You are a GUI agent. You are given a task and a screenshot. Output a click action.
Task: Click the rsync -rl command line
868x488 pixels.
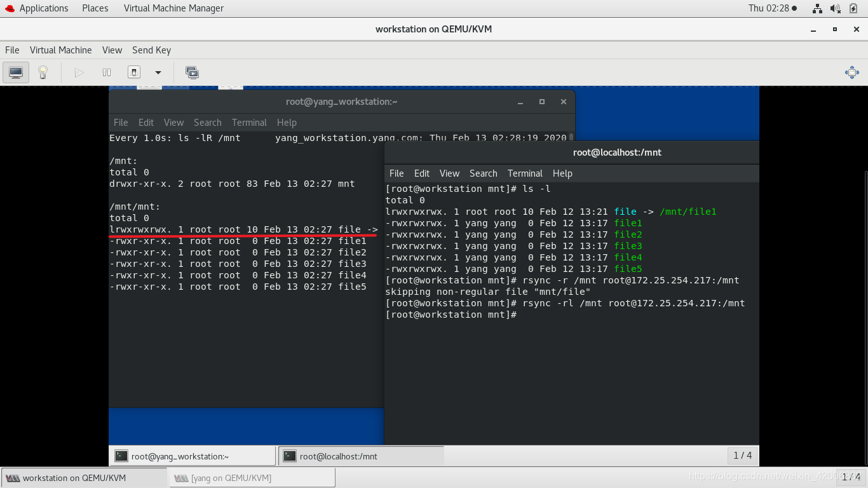tap(565, 303)
